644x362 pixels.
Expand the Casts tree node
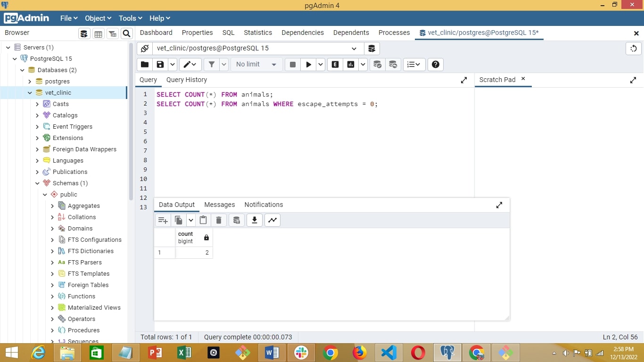[x=37, y=104]
